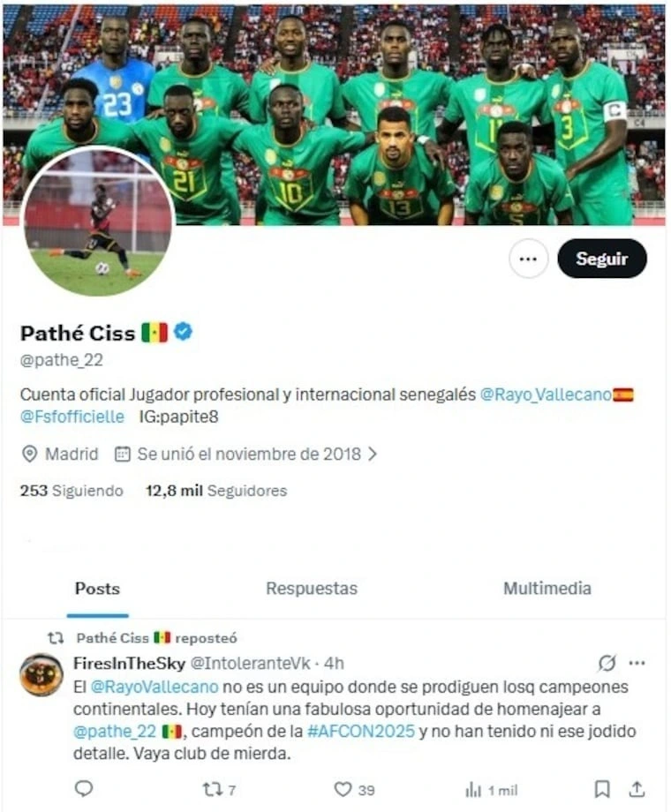The width and height of the screenshot is (671, 812).
Task: Open the Grok slashed-circle icon on post
Action: pyautogui.click(x=607, y=663)
